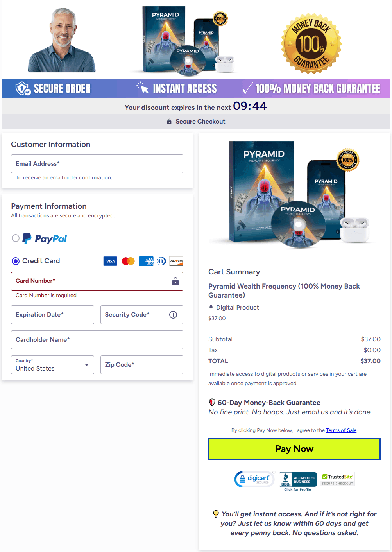Focus the Email Address input field
The width and height of the screenshot is (392, 552).
click(97, 164)
